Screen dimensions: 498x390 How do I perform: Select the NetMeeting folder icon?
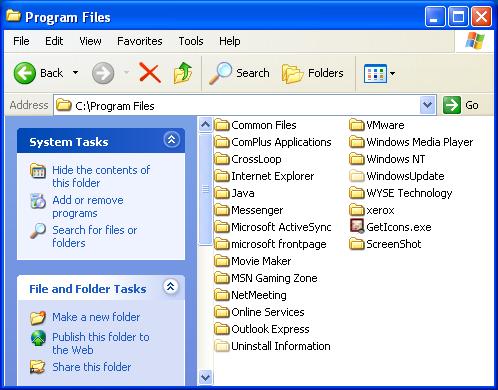(x=222, y=295)
